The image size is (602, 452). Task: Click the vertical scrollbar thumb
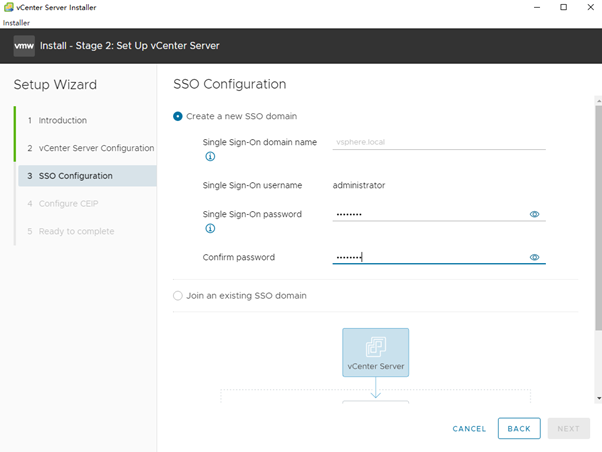click(x=599, y=217)
